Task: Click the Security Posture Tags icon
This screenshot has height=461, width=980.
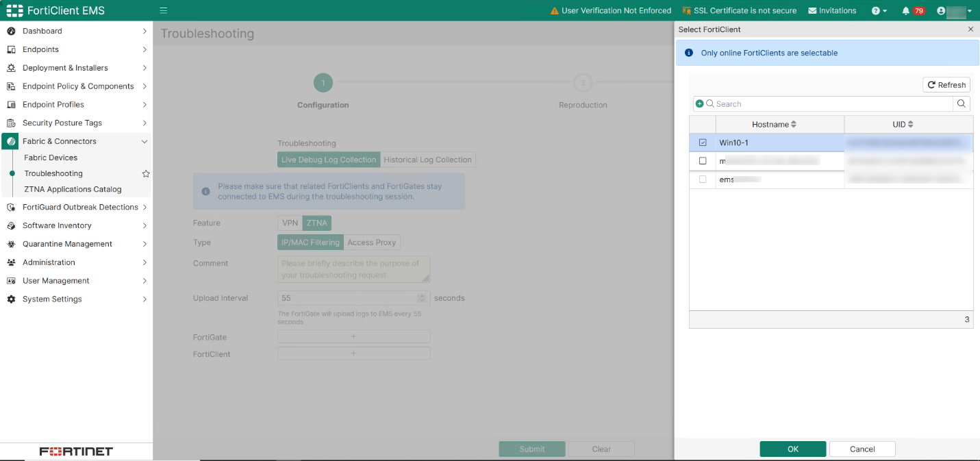Action: click(x=11, y=123)
